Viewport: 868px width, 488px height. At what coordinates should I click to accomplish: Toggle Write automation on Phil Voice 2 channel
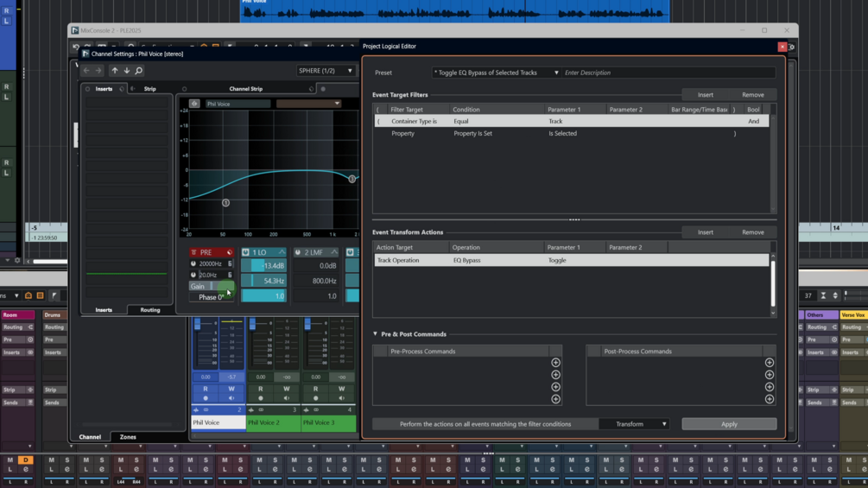(287, 389)
